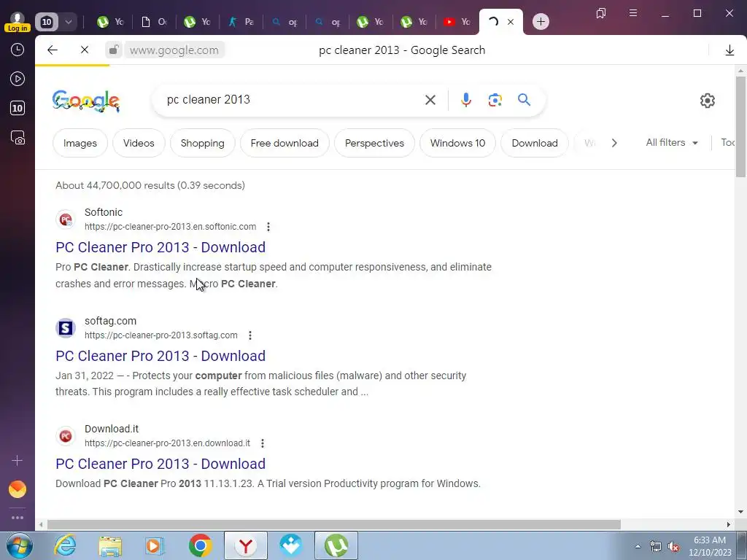Open History clock icon in sidebar
Viewport: 747px width, 560px height.
[x=18, y=50]
